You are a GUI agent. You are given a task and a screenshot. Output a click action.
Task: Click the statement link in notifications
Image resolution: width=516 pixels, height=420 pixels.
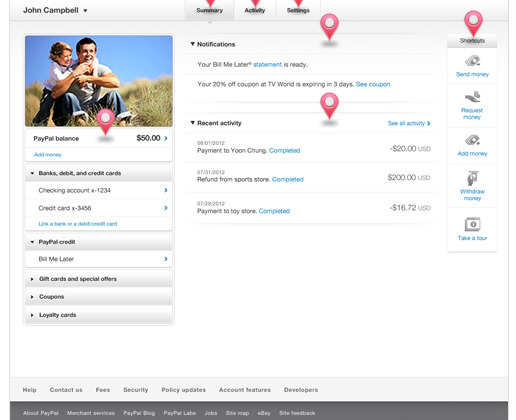267,65
